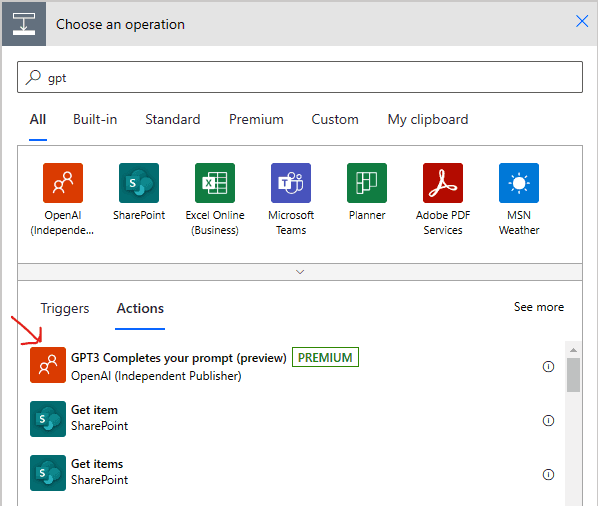The height and width of the screenshot is (506, 598).
Task: Open the Custom connectors tab
Action: point(335,120)
